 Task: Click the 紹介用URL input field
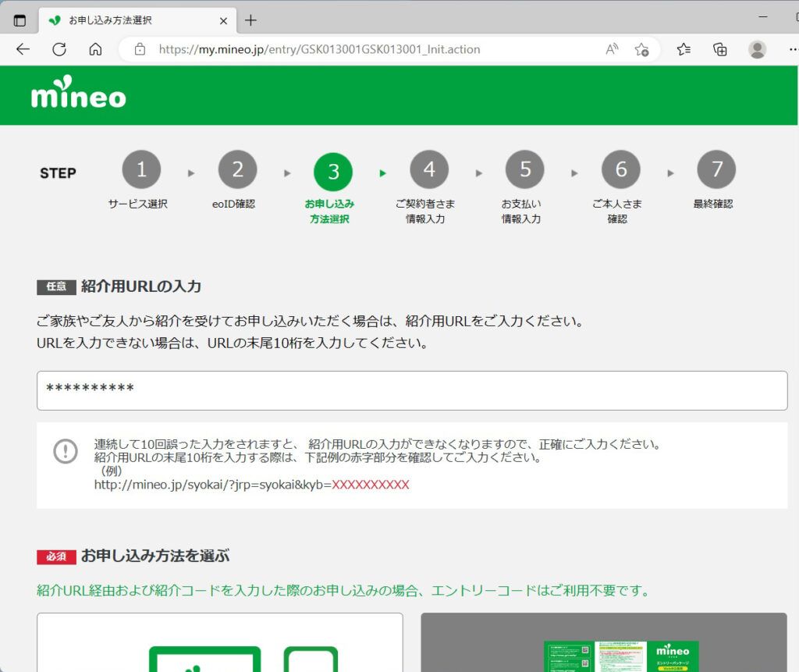point(412,390)
